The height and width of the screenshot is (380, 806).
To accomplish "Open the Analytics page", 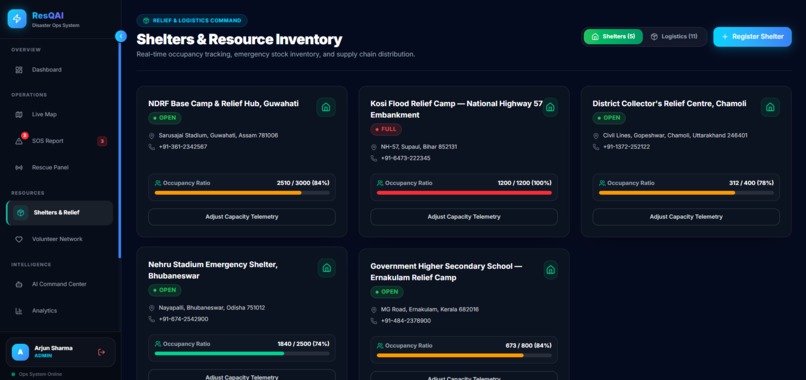I will (x=60, y=311).
